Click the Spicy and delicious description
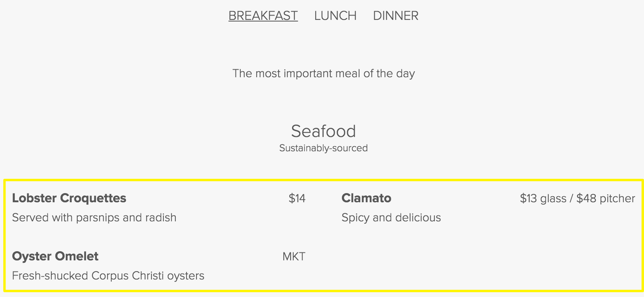This screenshot has width=644, height=297. tap(391, 217)
